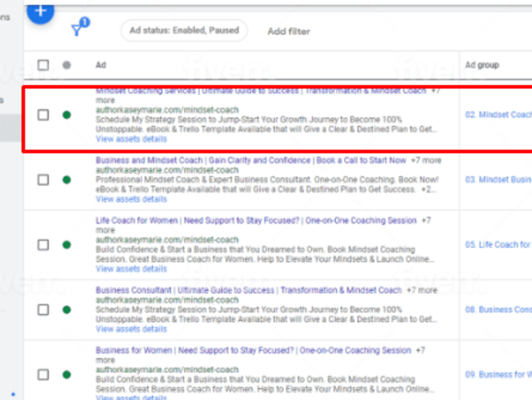Select checkbox for Business Consultant ad
Screen dimensions: 532x400
pos(43,309)
